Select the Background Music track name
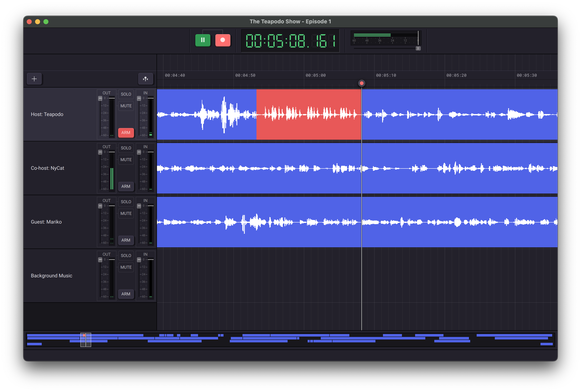The height and width of the screenshot is (392, 581). 52,276
